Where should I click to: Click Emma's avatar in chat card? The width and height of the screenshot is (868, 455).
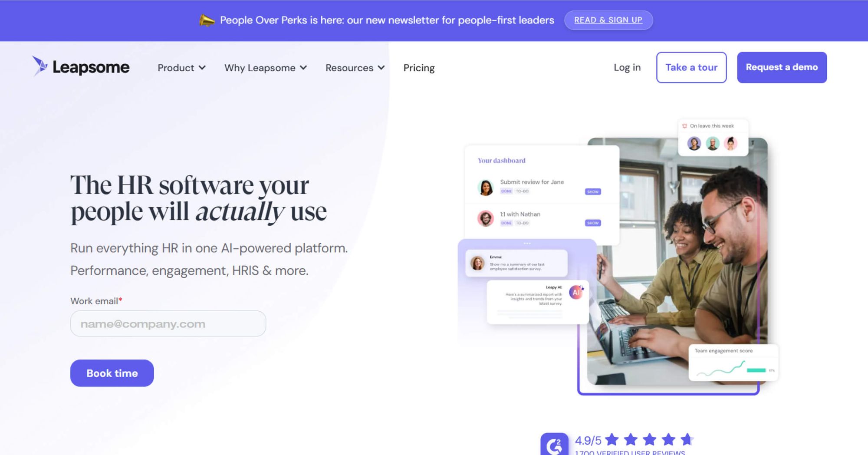point(477,263)
